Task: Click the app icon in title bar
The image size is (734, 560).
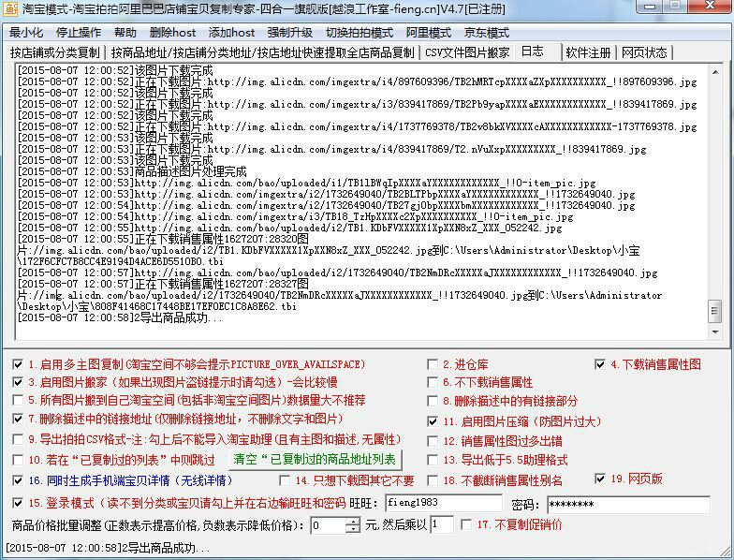Action: pos(10,8)
